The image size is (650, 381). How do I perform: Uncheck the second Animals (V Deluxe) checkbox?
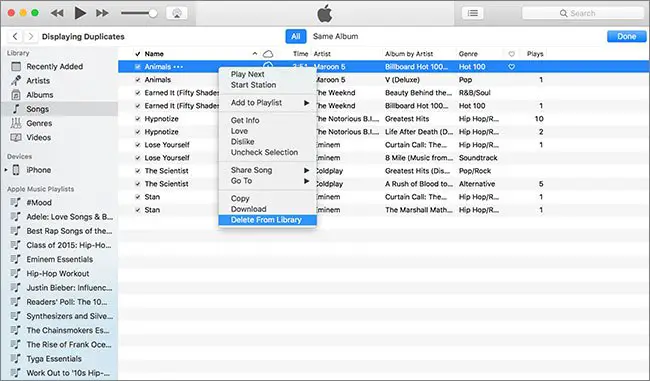pyautogui.click(x=138, y=80)
